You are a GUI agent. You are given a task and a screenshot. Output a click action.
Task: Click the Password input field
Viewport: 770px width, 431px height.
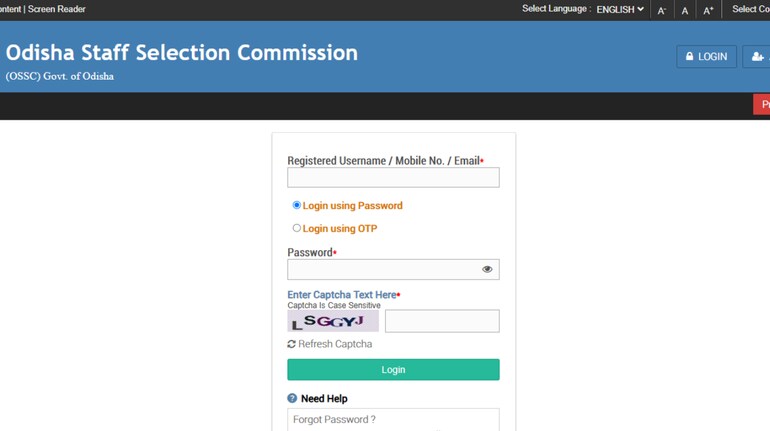click(x=380, y=269)
